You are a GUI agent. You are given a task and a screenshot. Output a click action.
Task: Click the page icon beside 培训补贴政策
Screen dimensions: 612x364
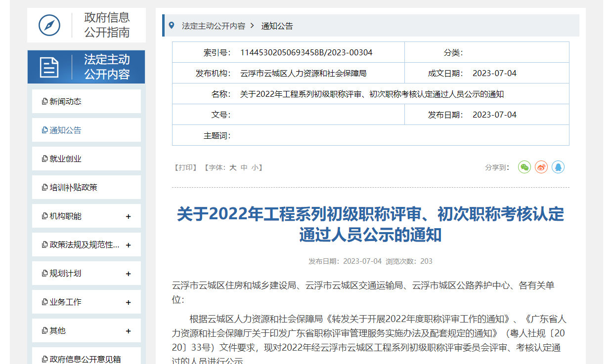click(x=45, y=188)
